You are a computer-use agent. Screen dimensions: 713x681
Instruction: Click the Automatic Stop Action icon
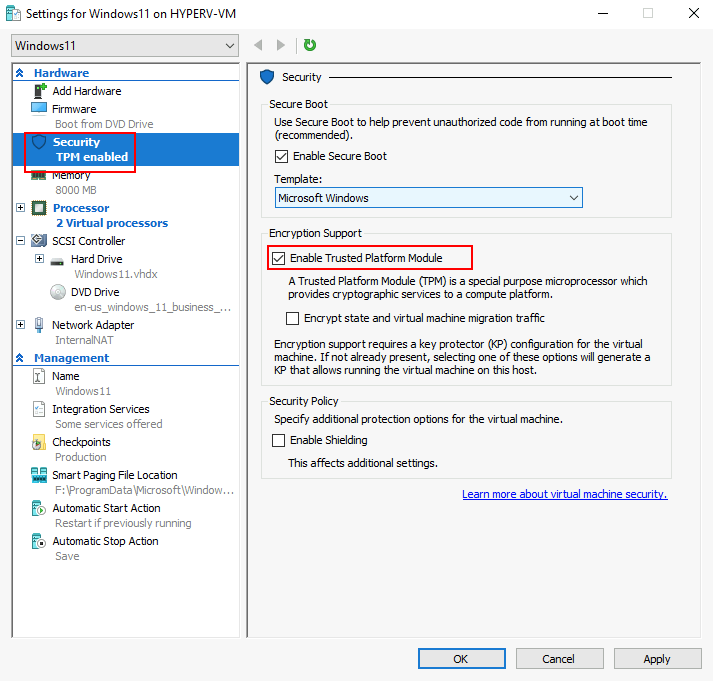tap(39, 541)
